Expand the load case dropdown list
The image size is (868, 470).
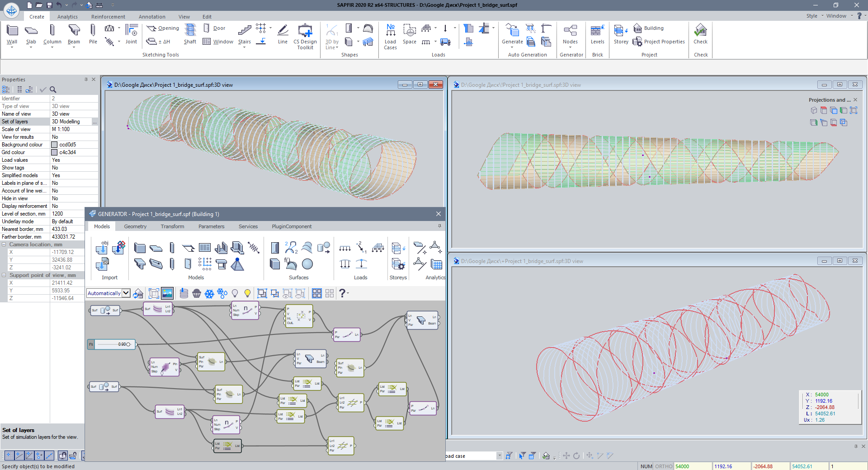pos(500,456)
